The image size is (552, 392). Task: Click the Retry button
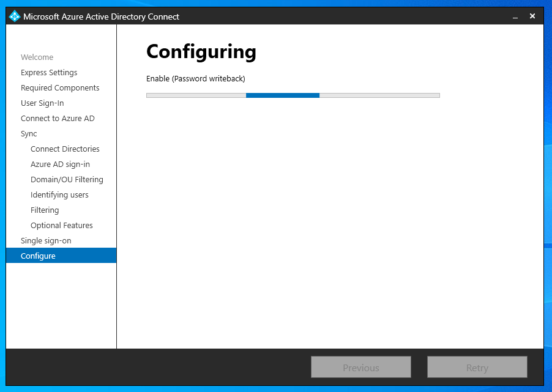tap(477, 368)
